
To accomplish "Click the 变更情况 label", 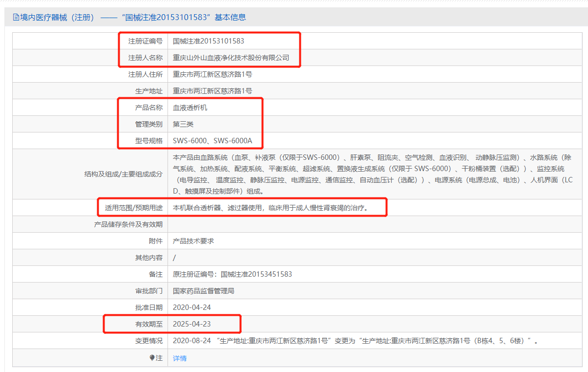I will [x=149, y=341].
